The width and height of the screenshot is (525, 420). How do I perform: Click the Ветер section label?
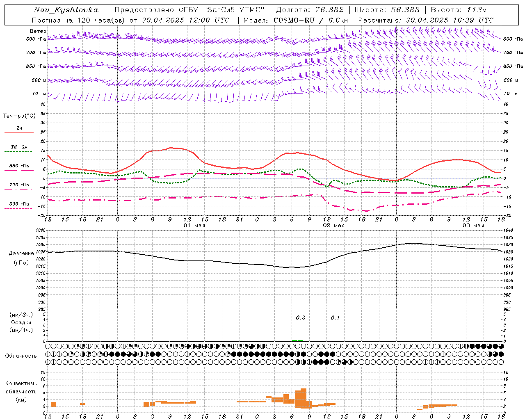(38, 31)
